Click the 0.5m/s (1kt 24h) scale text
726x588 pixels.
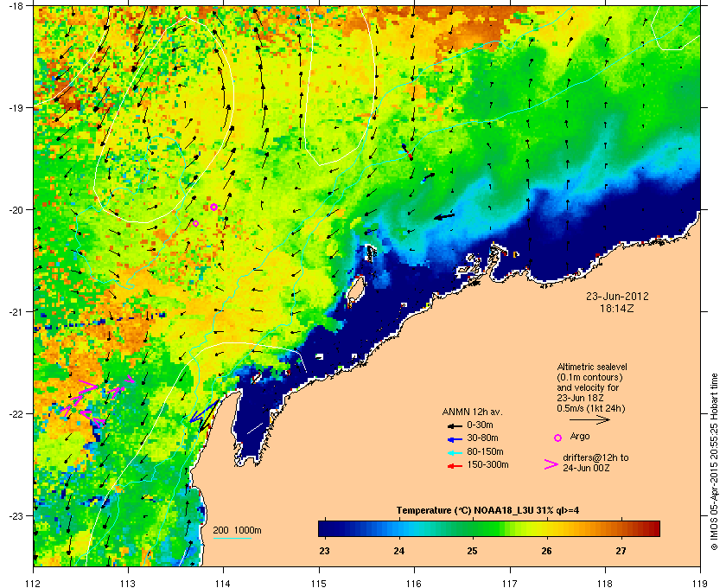tap(591, 408)
